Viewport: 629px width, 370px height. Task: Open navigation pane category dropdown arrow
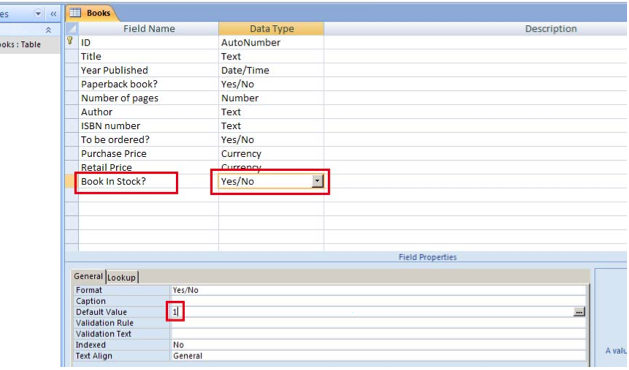(38, 14)
